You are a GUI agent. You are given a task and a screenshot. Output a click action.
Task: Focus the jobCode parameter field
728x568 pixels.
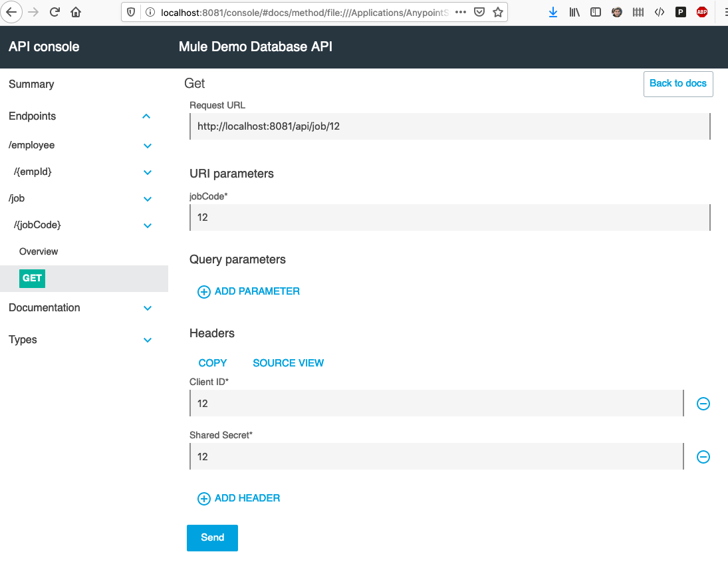[x=450, y=217]
